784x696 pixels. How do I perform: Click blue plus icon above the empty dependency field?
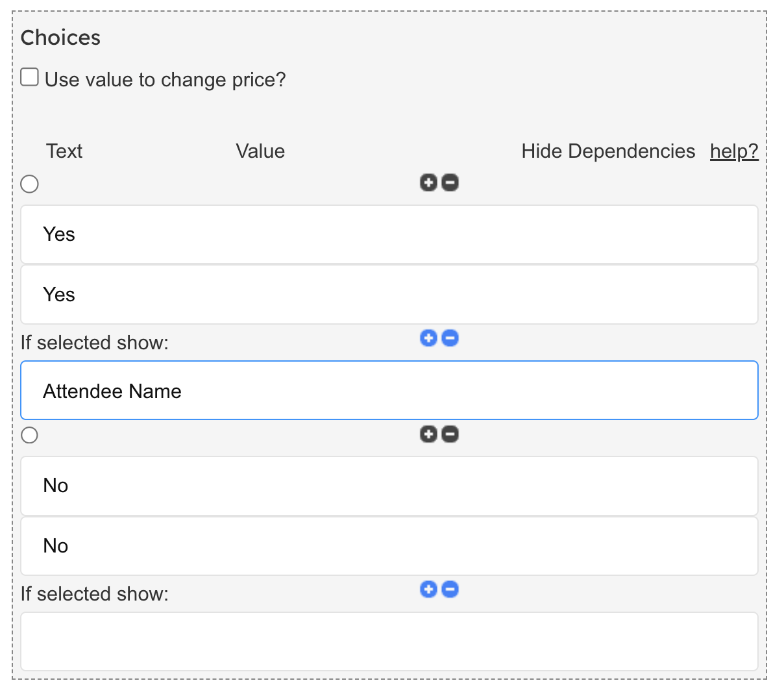[x=428, y=589]
